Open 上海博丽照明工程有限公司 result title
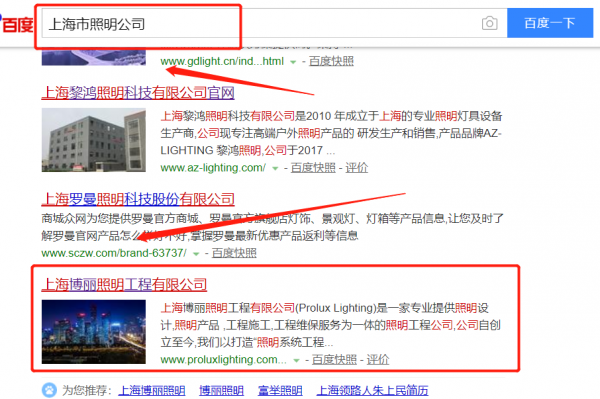This screenshot has height=399, width=600. pyautogui.click(x=124, y=285)
